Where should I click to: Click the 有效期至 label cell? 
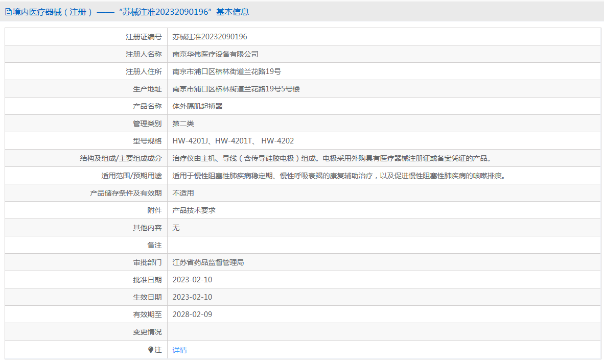86,314
